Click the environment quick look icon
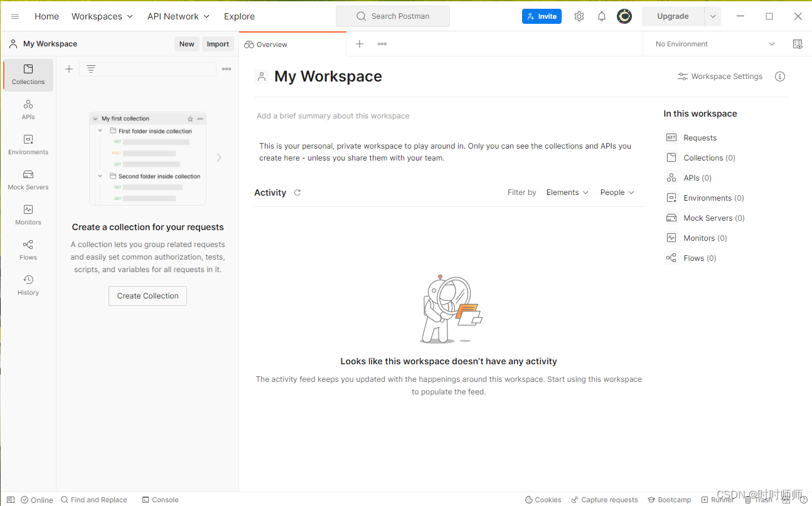812x506 pixels. point(798,44)
